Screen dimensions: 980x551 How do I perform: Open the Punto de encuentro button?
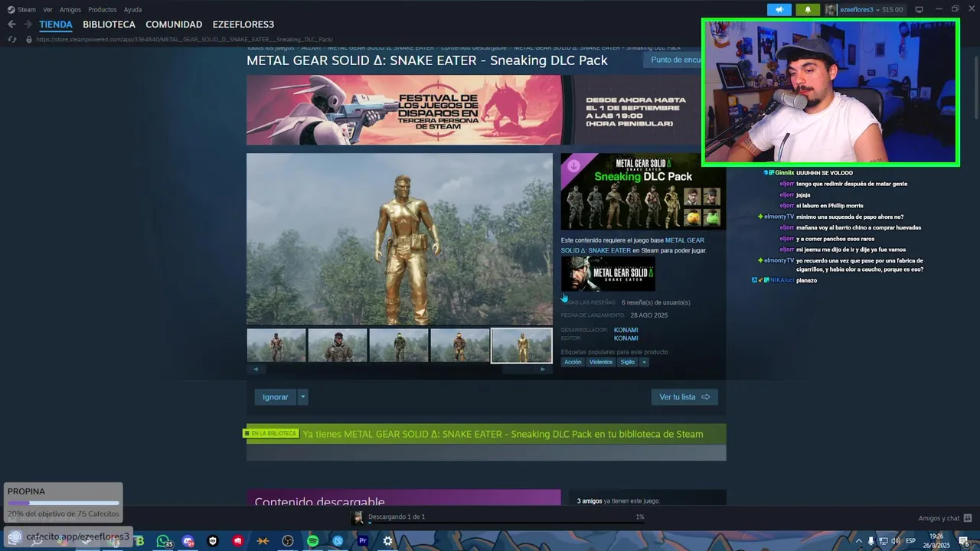pyautogui.click(x=674, y=60)
